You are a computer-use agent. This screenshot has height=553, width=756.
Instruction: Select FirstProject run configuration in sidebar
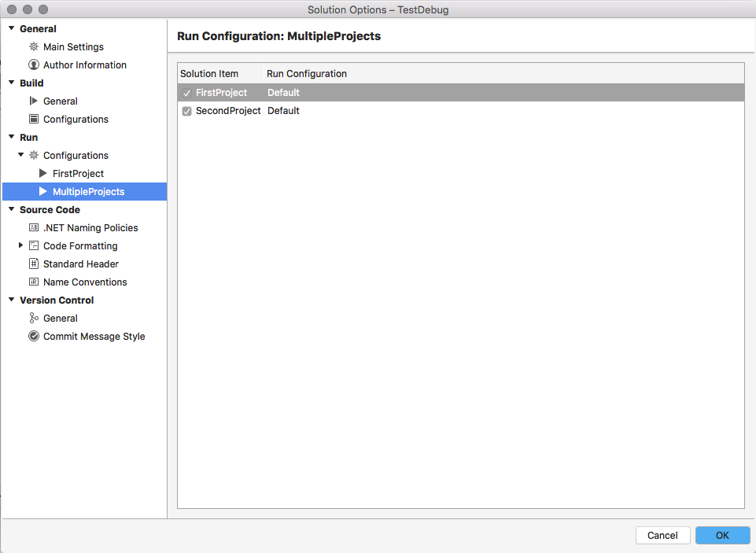coord(78,173)
